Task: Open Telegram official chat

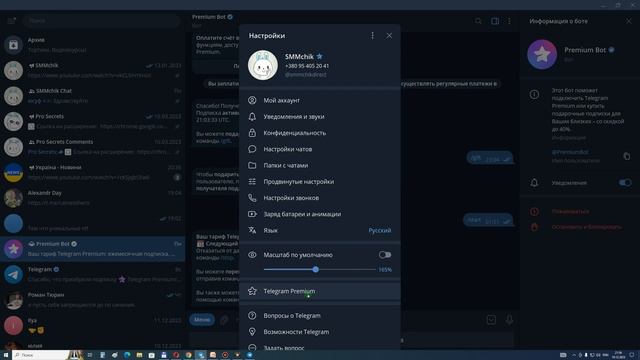Action: click(x=93, y=274)
